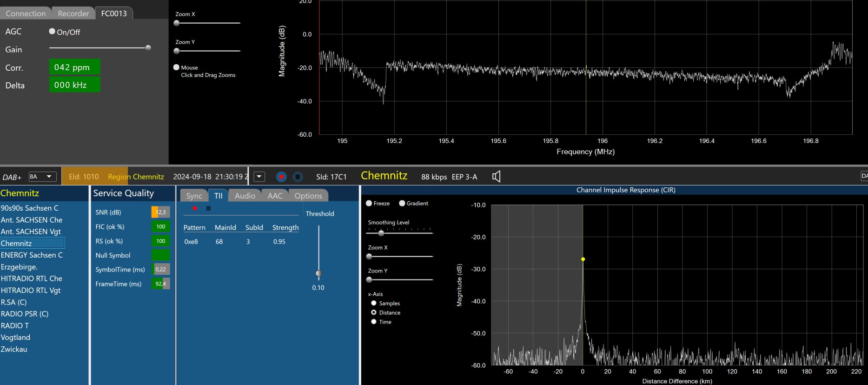
Task: Click small stop square in TII tab
Action: [208, 208]
